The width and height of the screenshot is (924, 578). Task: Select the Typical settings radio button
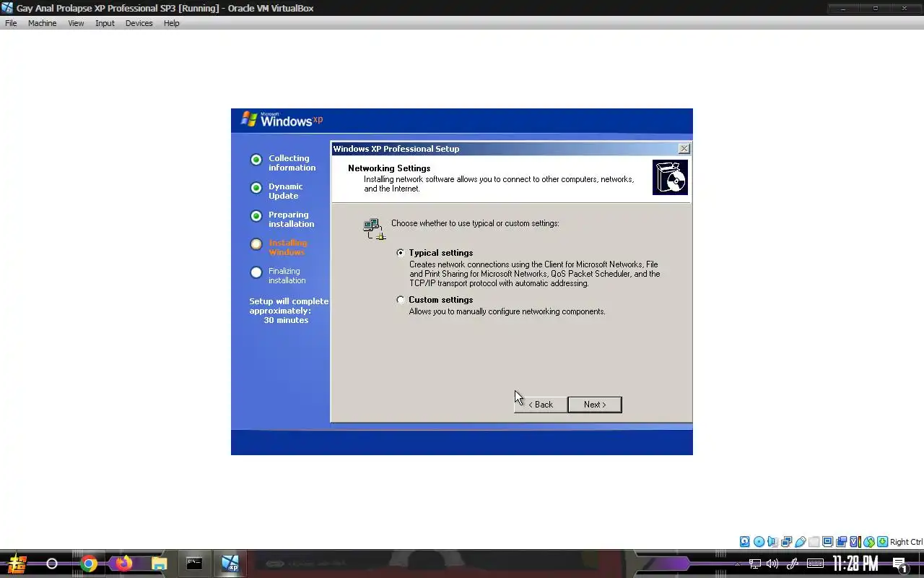(x=401, y=253)
